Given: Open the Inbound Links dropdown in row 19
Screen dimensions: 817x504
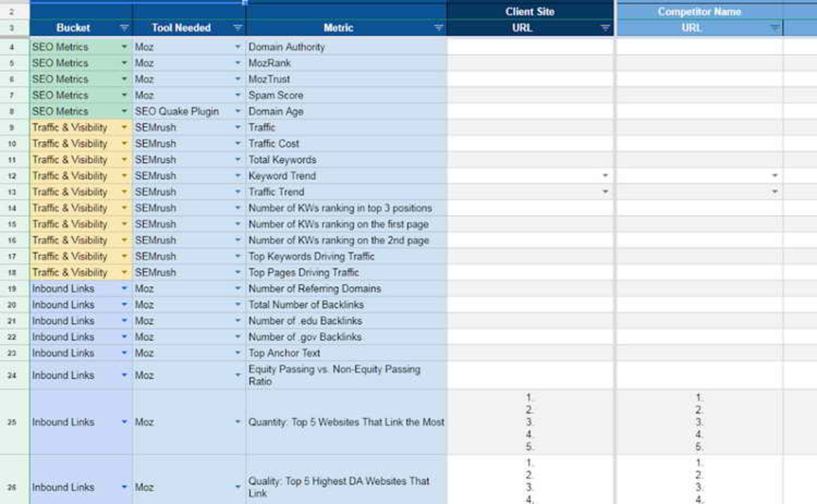Looking at the screenshot, I should tap(124, 288).
